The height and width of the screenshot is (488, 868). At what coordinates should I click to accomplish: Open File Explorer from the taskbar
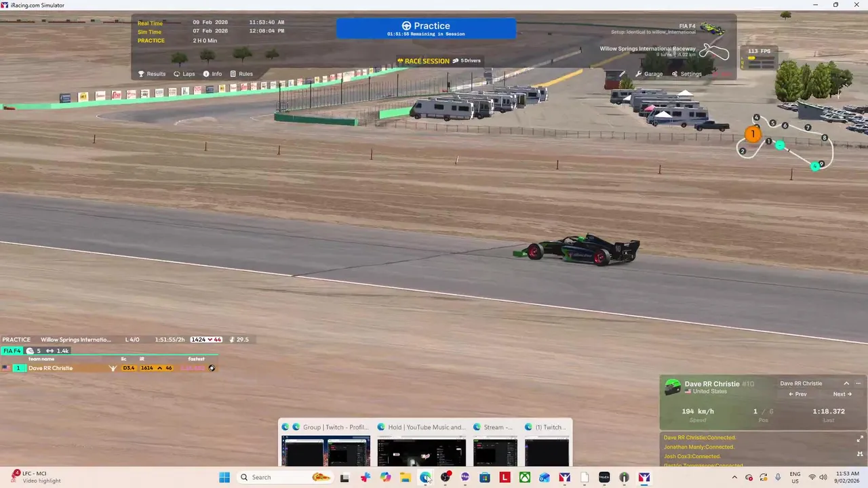pyautogui.click(x=406, y=477)
